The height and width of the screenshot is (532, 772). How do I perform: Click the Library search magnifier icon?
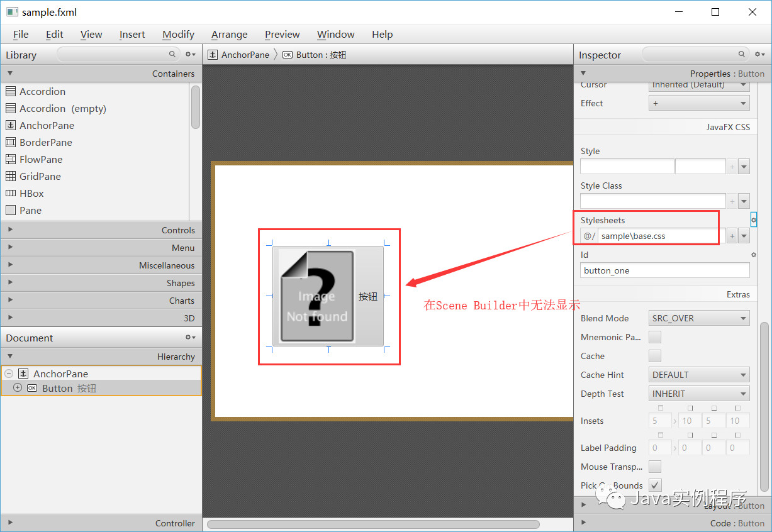[172, 55]
